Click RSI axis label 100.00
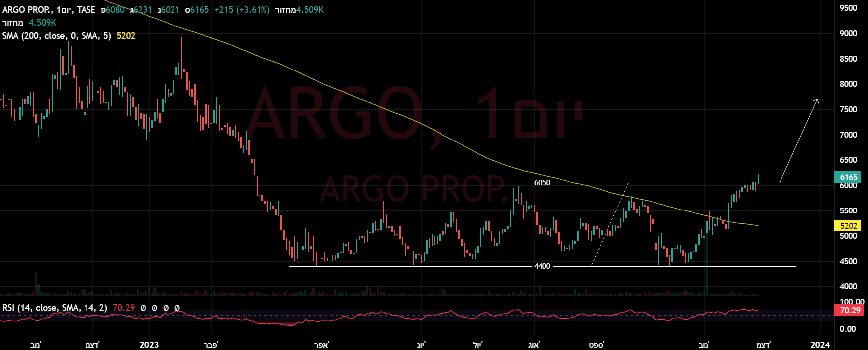Image resolution: width=868 pixels, height=350 pixels. coord(852,302)
